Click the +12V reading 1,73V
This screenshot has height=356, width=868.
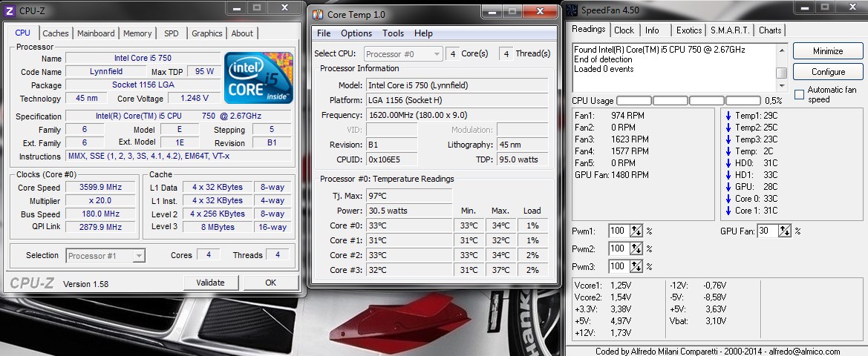click(621, 333)
